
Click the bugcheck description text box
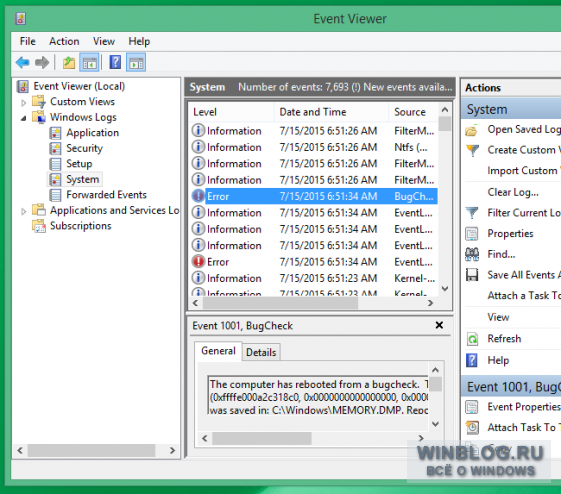pyautogui.click(x=318, y=395)
